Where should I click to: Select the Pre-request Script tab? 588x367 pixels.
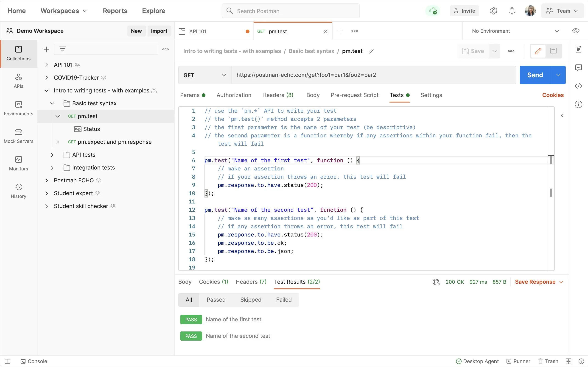(355, 95)
